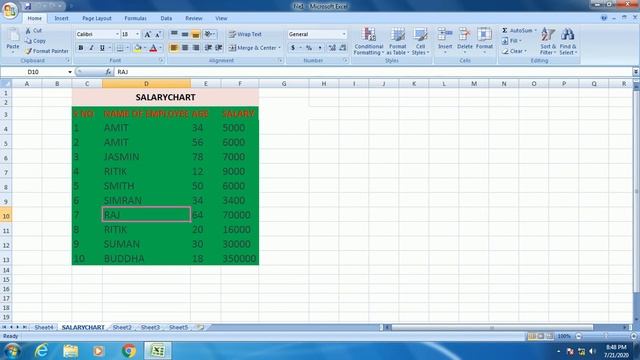Toggle Center alignment
Screen dimensions: 640x360
coord(185,48)
